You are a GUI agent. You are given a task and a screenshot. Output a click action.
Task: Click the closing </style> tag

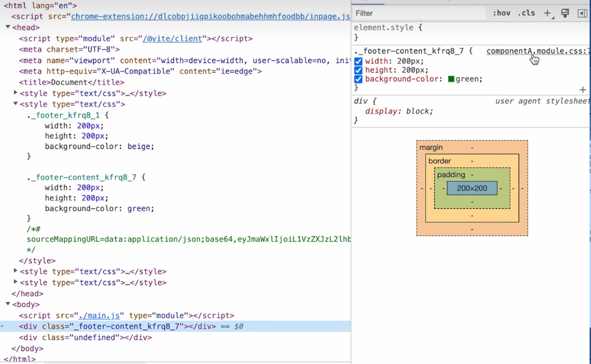tap(37, 261)
